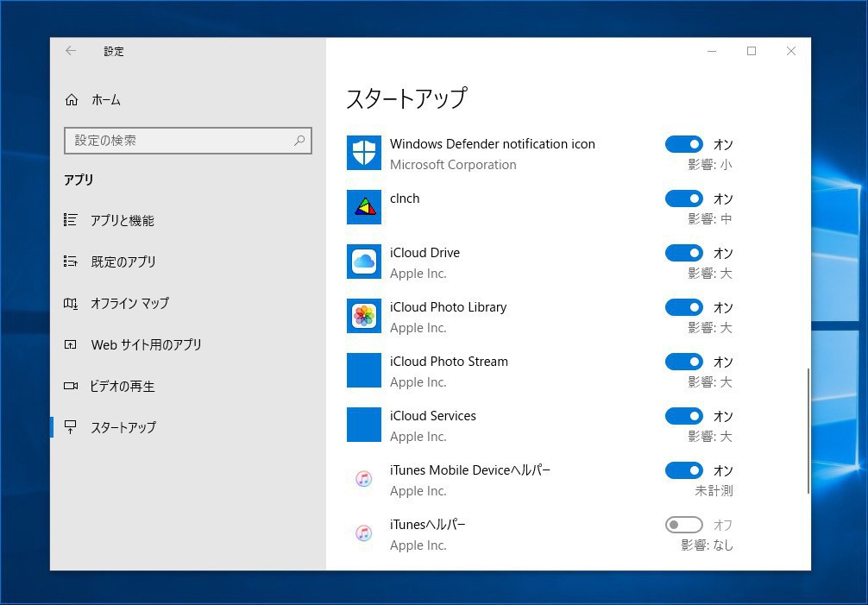Click the iCloud Drive cloud icon

point(363,262)
